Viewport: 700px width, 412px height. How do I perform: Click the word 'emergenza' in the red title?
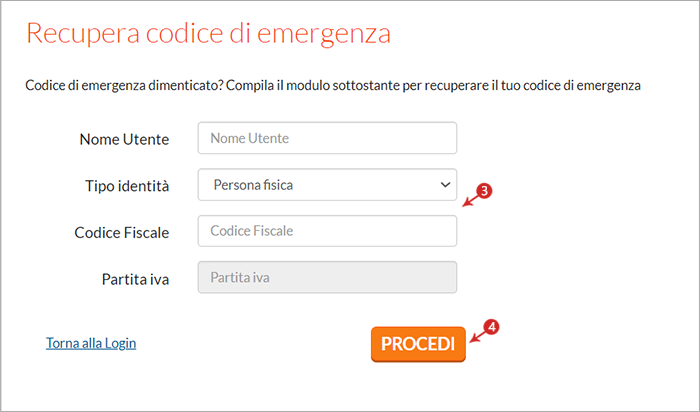click(324, 35)
